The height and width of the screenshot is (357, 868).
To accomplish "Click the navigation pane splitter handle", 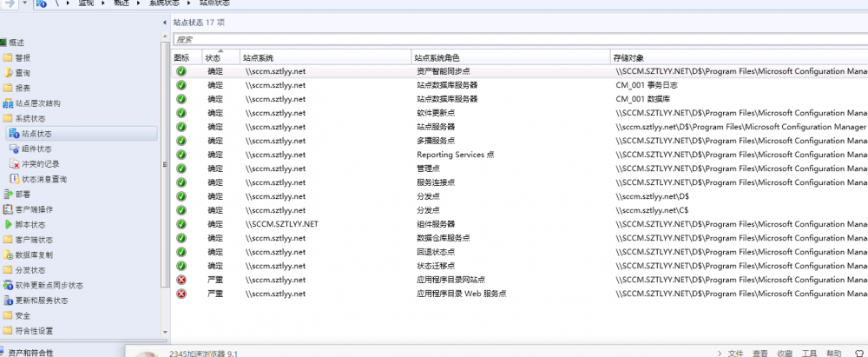I will coord(165,164).
